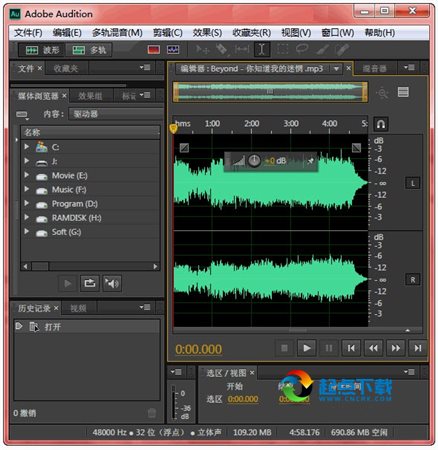This screenshot has height=450, width=438.
Task: Close the 媒体浏览器 panel tab
Action: [x=64, y=96]
